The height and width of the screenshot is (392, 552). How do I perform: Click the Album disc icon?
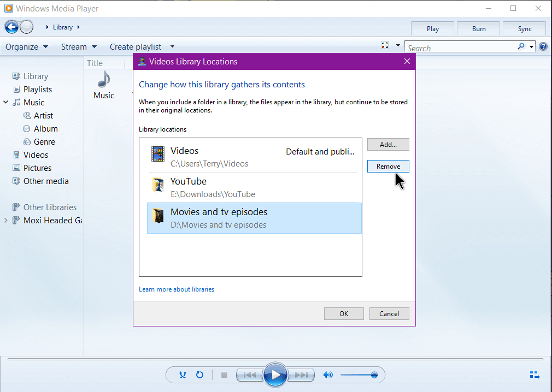coord(26,129)
